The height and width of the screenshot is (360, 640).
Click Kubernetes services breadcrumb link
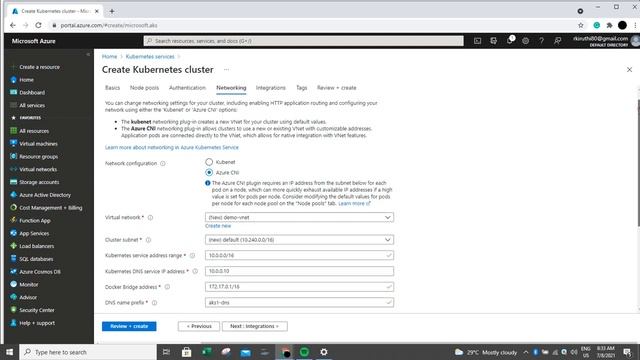pos(150,57)
